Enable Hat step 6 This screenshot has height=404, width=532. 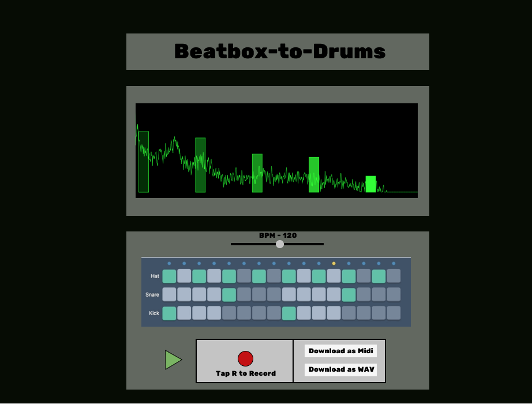(244, 276)
